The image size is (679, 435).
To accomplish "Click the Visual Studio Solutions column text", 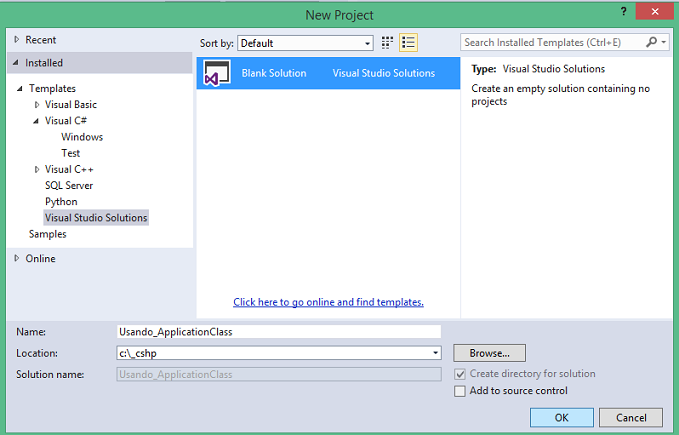I will (384, 73).
